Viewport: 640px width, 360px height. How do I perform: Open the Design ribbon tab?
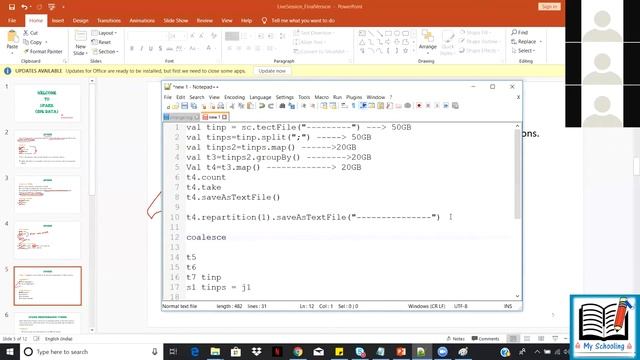pos(80,20)
